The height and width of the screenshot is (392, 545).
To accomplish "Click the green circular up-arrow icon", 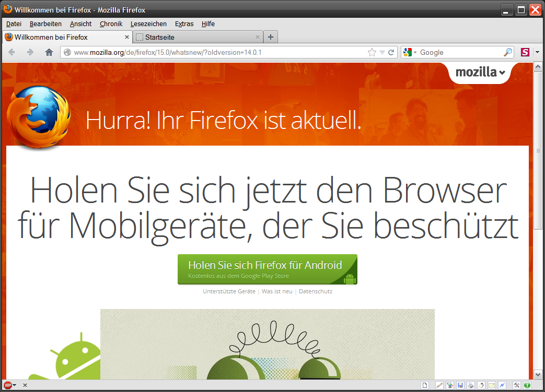I will pos(527,385).
